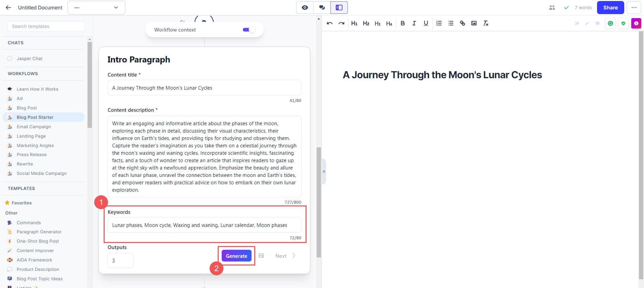Toggle the Workflow context switch

(249, 30)
